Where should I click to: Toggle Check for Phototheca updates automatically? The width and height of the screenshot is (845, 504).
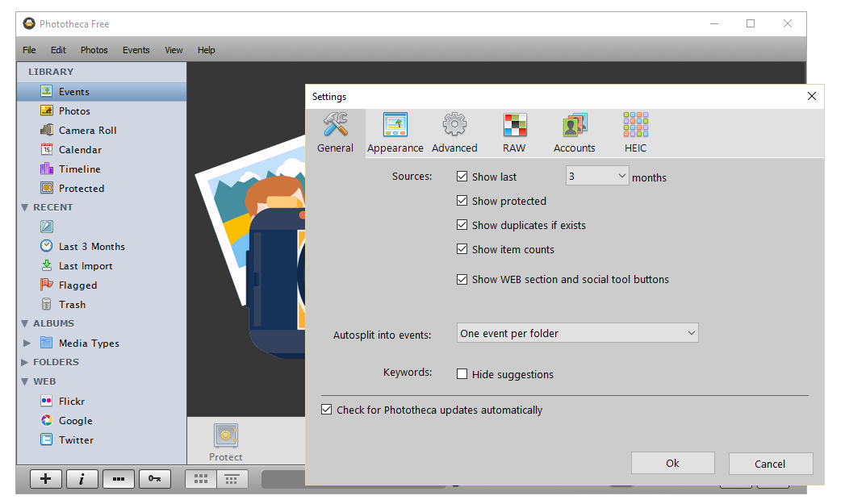click(327, 410)
